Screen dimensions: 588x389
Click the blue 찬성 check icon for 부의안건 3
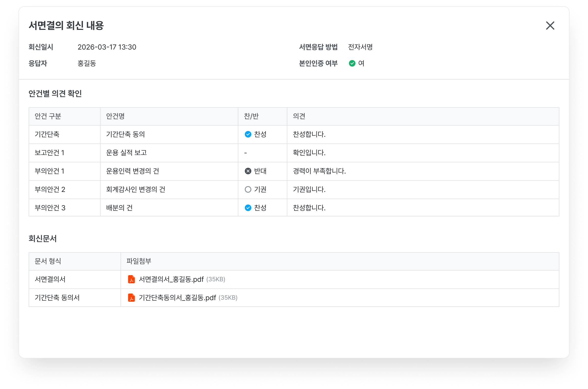(x=248, y=208)
